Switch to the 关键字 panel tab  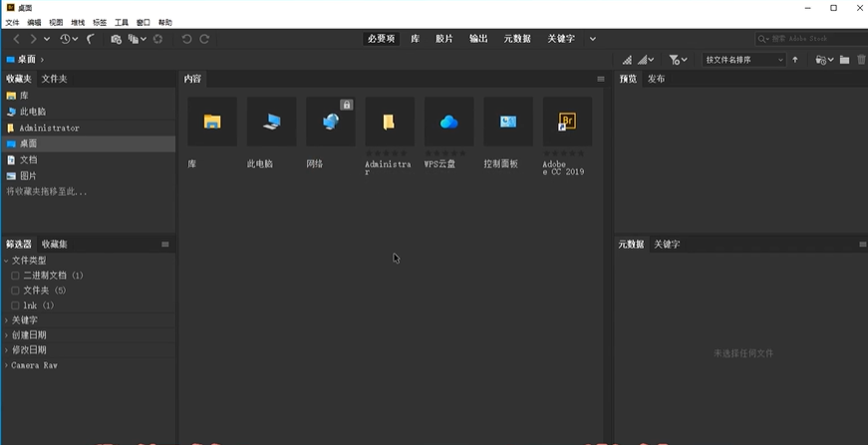[x=667, y=244]
